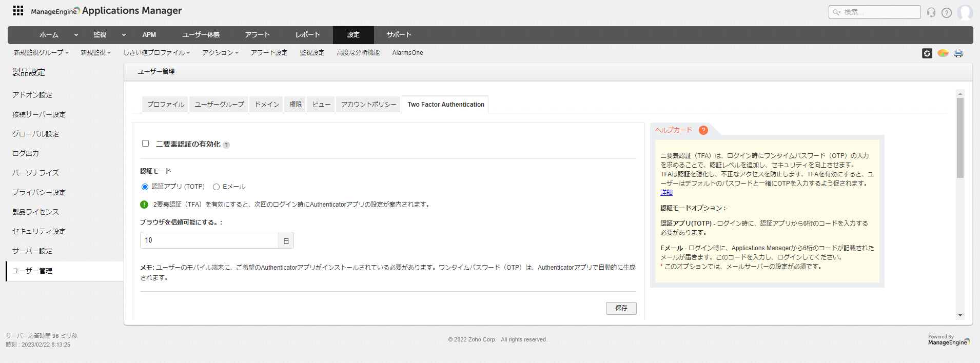Image resolution: width=980 pixels, height=363 pixels.
Task: Click the trusted browser days input field
Action: point(209,240)
